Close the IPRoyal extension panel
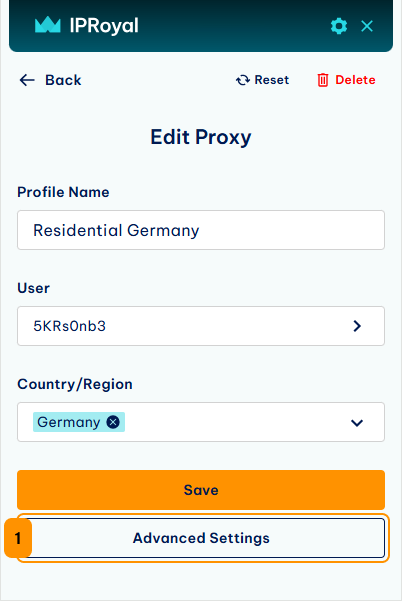Screen dimensions: 402x601 367,26
